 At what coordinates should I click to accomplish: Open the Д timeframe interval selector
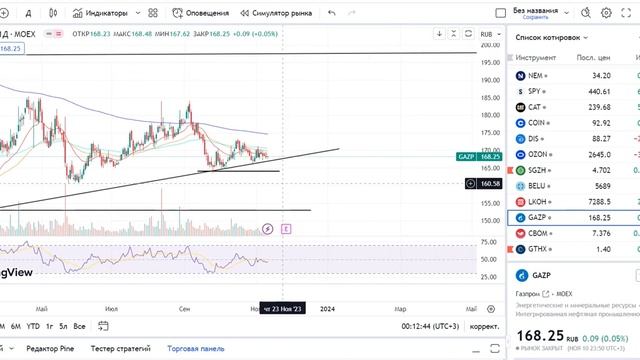(x=28, y=13)
